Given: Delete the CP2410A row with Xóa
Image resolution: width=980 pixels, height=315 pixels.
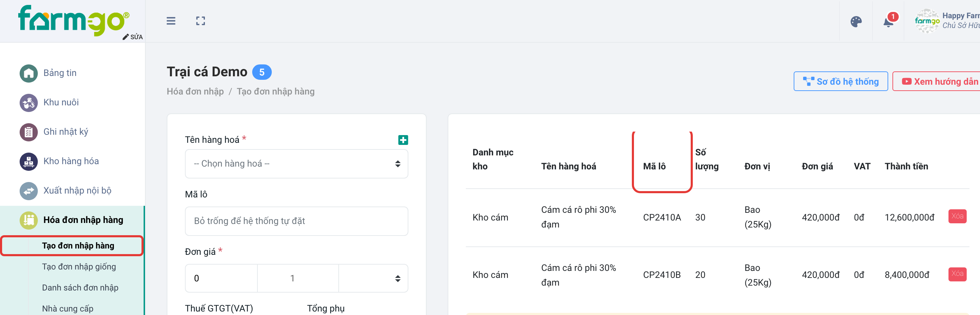Looking at the screenshot, I should (957, 216).
